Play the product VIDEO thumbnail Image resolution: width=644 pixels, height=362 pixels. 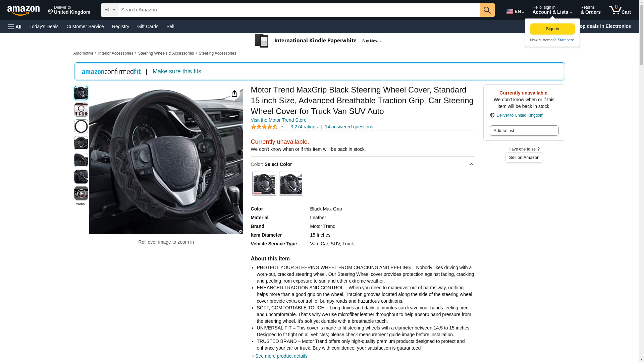click(x=81, y=193)
